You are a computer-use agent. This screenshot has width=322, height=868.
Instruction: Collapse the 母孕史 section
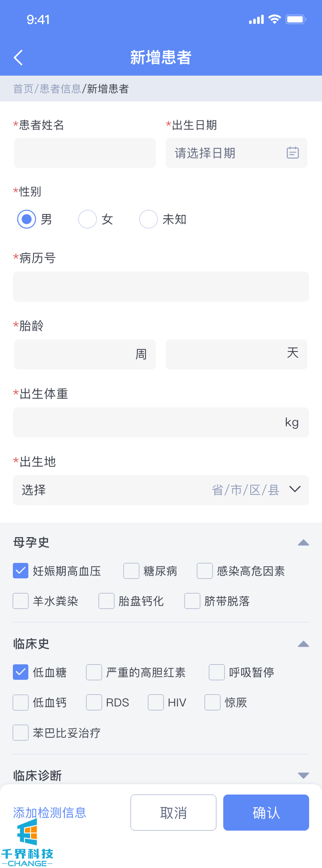tap(304, 543)
